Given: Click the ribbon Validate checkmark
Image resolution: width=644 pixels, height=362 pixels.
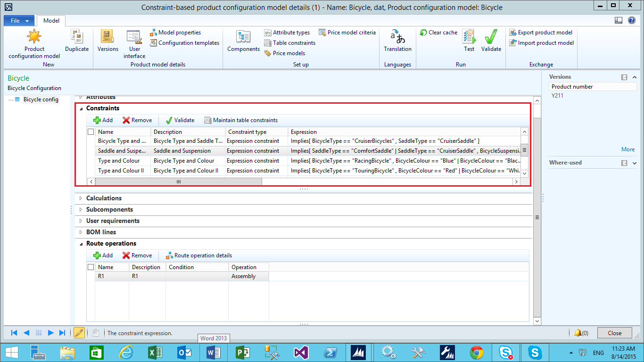Looking at the screenshot, I should pos(491,41).
